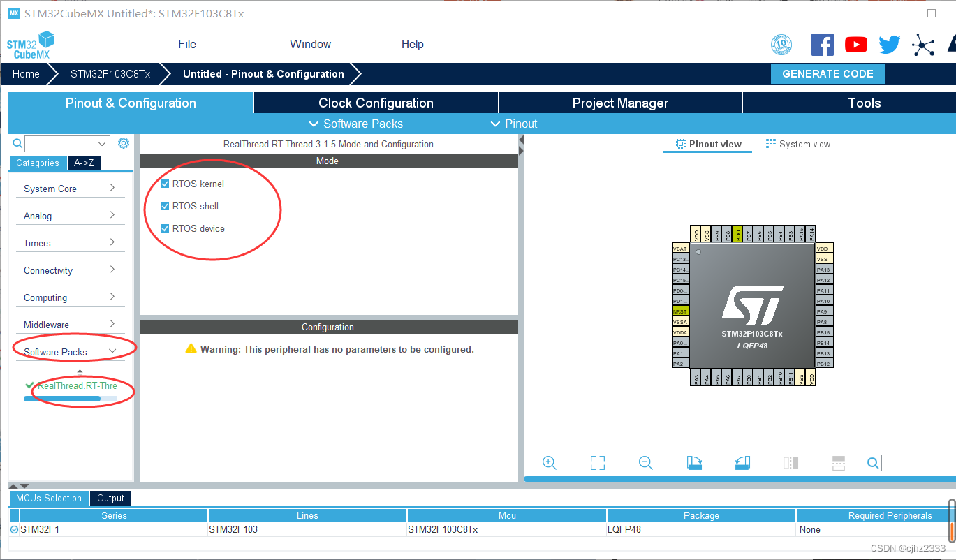Select the VBAT pin on chip
Viewport: 956px width, 560px height.
click(680, 249)
